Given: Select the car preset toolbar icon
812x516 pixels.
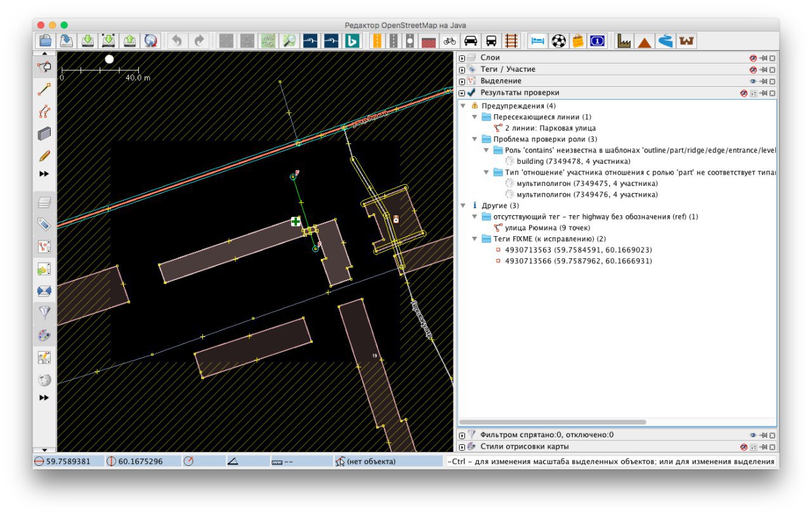Looking at the screenshot, I should pyautogui.click(x=471, y=41).
